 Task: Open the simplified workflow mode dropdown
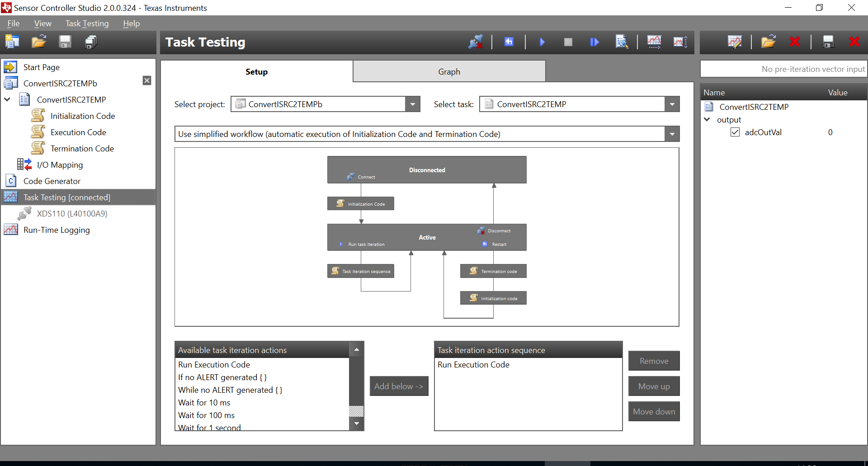click(x=672, y=134)
